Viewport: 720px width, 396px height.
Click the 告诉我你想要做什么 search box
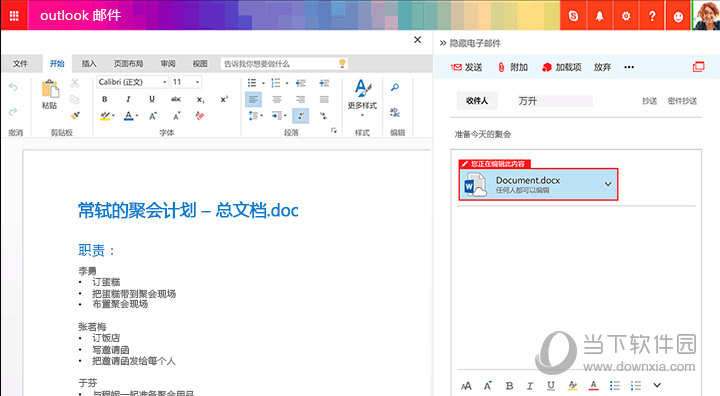pos(284,64)
